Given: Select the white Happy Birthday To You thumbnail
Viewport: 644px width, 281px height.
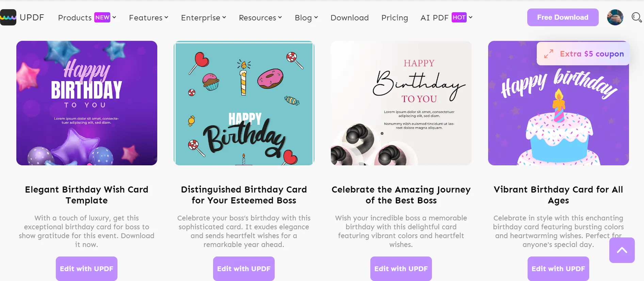Looking at the screenshot, I should [x=401, y=103].
